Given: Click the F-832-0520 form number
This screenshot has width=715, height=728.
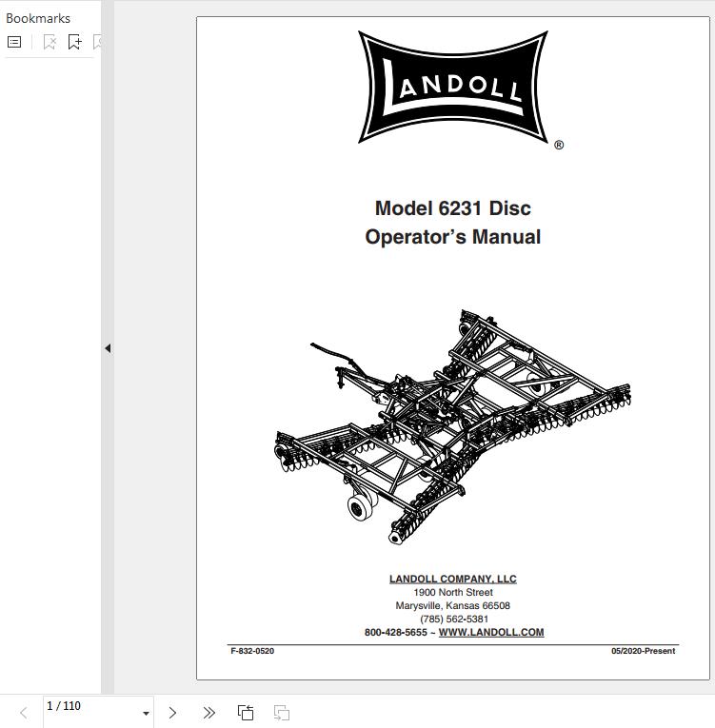Looking at the screenshot, I should (x=252, y=651).
